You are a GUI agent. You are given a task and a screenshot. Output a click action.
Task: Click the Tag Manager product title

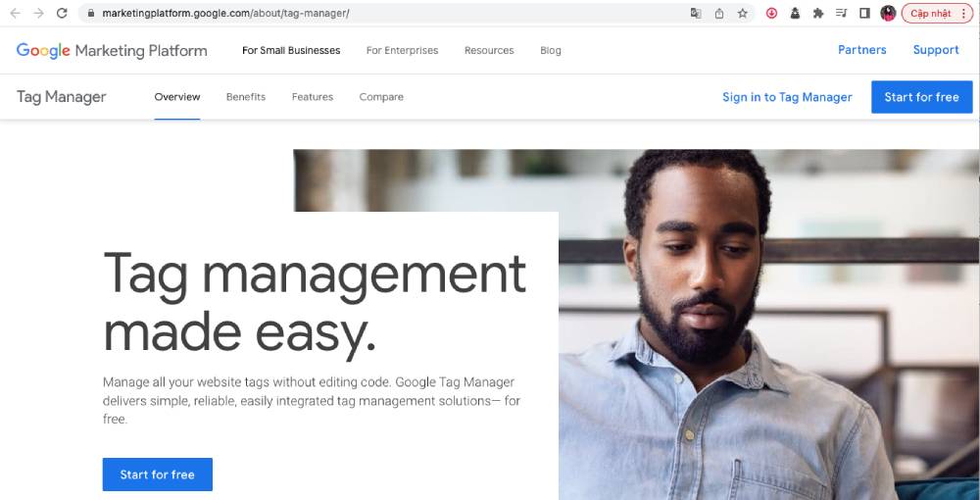(x=61, y=97)
